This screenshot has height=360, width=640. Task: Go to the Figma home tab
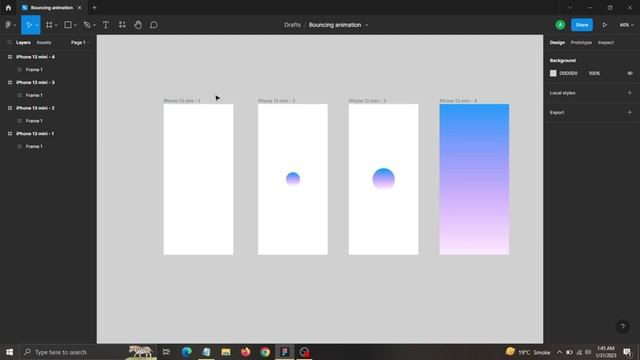pyautogui.click(x=8, y=7)
